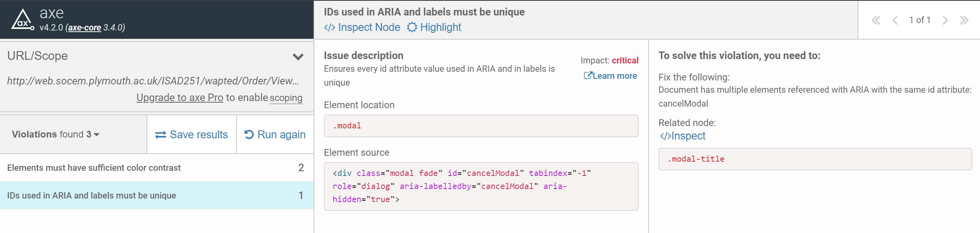Click Inspect Node code icon
Image resolution: width=980 pixels, height=233 pixels.
[x=329, y=27]
